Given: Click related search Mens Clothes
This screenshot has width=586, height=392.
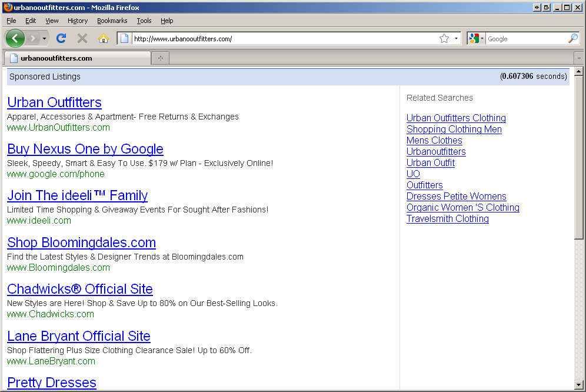Looking at the screenshot, I should tap(434, 140).
